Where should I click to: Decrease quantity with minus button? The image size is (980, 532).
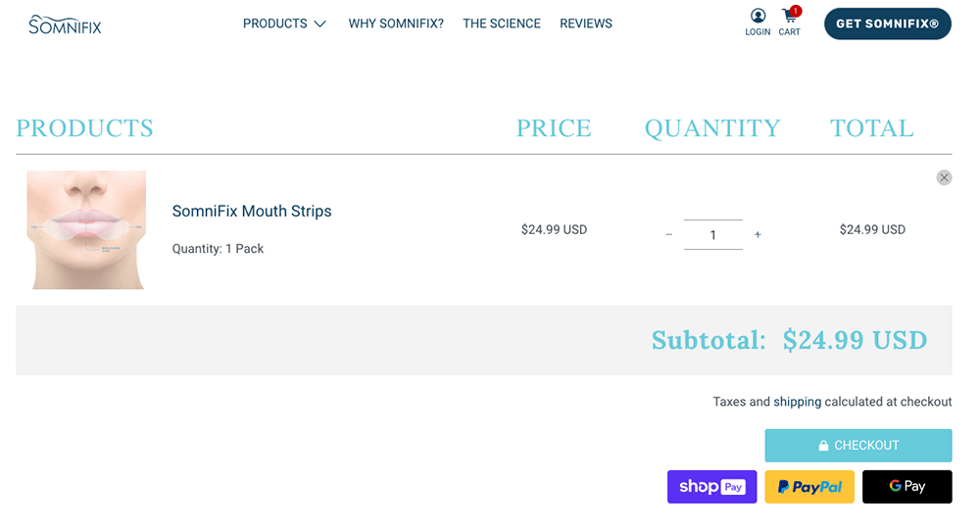[x=669, y=235]
